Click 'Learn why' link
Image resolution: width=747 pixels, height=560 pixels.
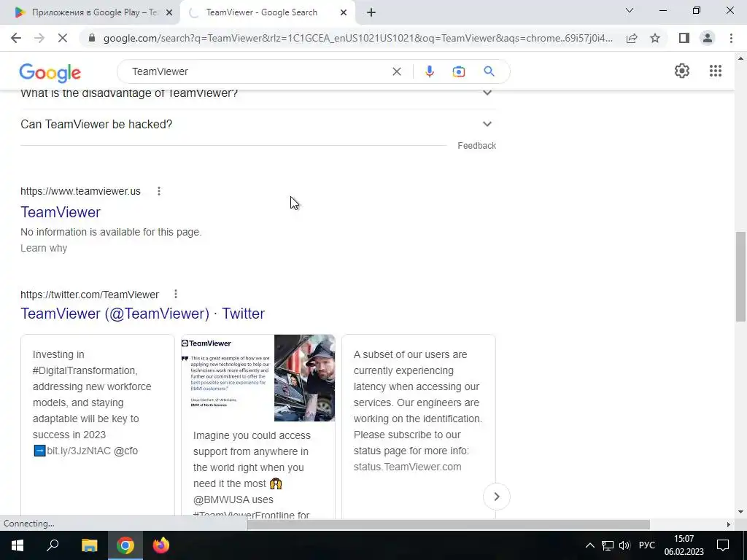click(44, 248)
